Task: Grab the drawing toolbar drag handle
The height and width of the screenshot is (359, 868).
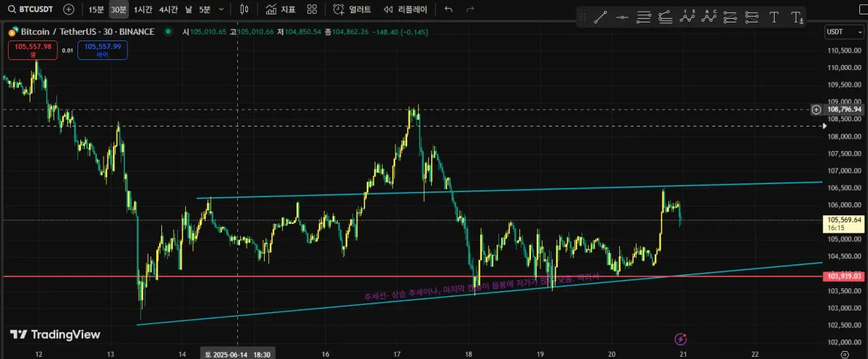Action: pyautogui.click(x=582, y=18)
